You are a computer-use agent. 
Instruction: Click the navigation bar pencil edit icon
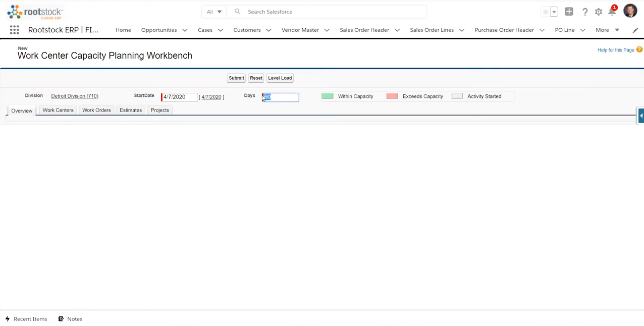coord(635,30)
